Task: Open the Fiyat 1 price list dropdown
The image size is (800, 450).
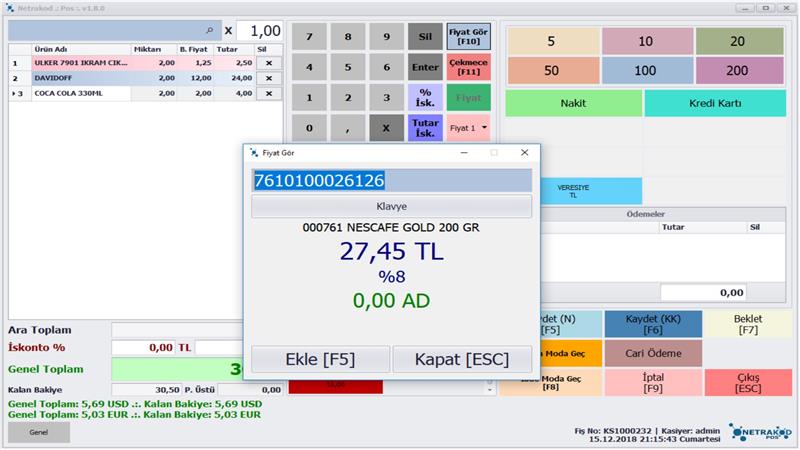Action: point(468,128)
